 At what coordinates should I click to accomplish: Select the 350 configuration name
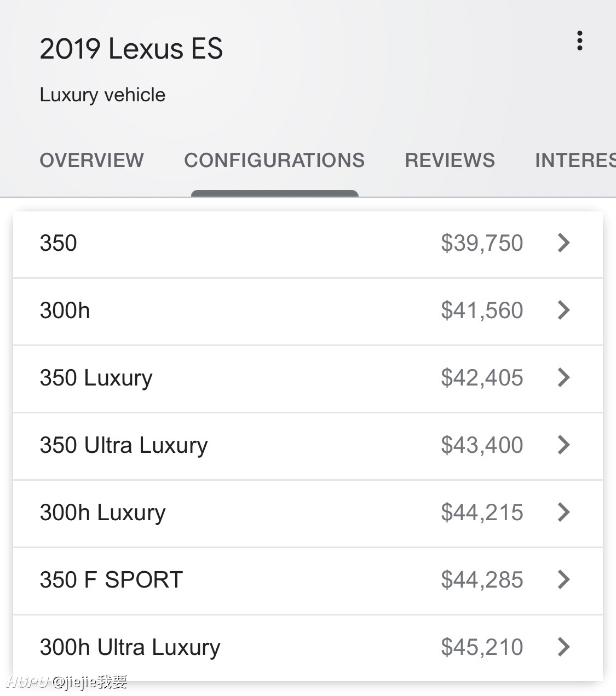click(58, 243)
